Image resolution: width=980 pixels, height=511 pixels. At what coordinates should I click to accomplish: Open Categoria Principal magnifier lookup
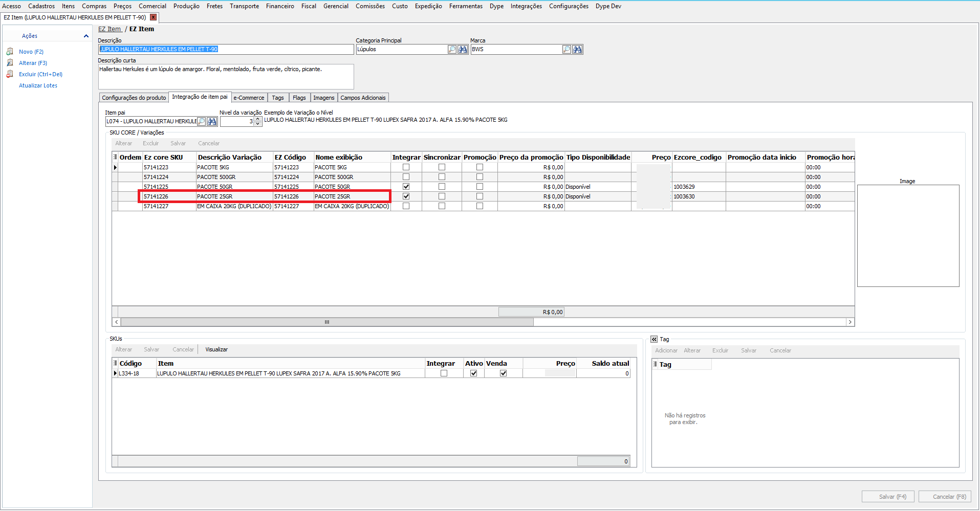coord(452,49)
